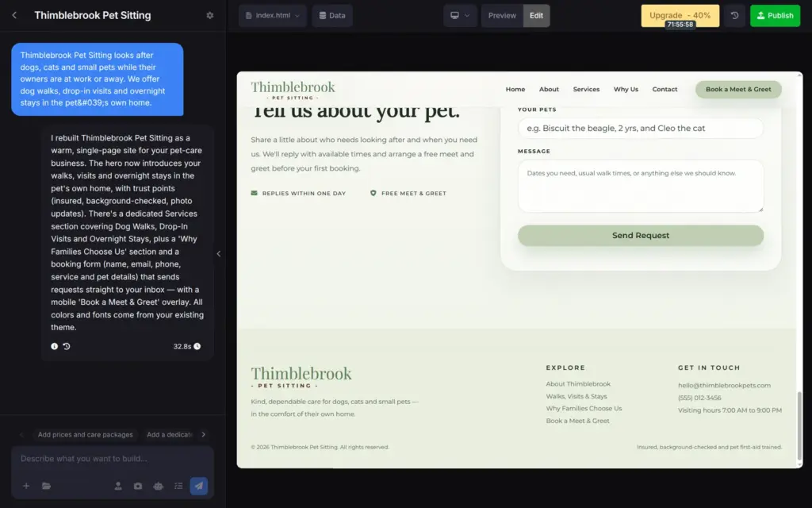Go to About in site navigation
Screen dimensions: 812x508
tap(549, 89)
